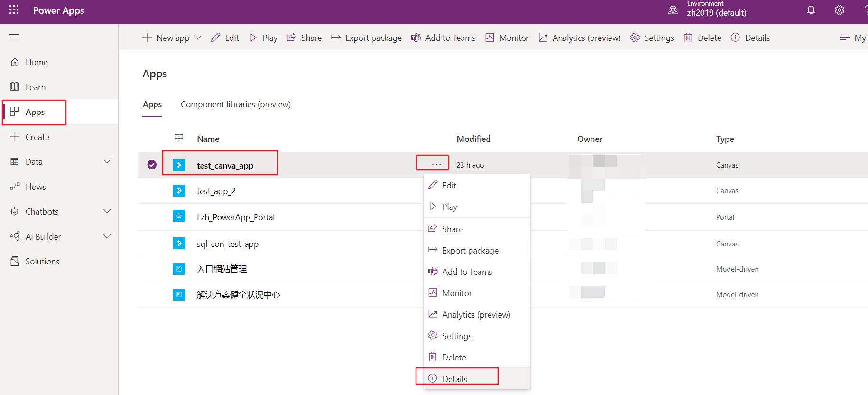Click New app in the toolbar

pyautogui.click(x=166, y=38)
